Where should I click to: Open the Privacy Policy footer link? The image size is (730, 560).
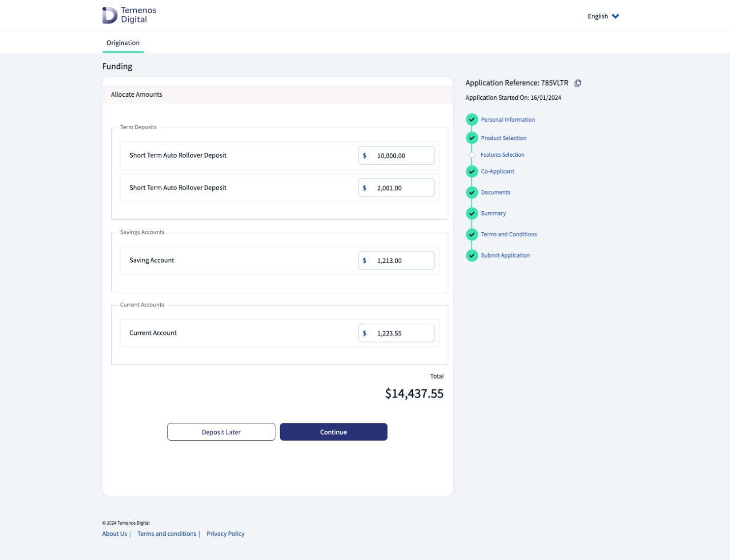(226, 534)
